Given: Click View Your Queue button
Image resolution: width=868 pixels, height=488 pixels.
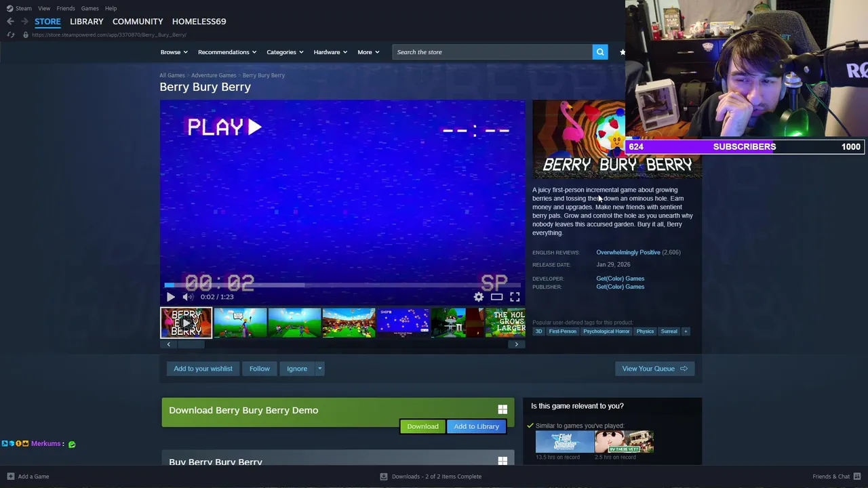Looking at the screenshot, I should point(654,369).
